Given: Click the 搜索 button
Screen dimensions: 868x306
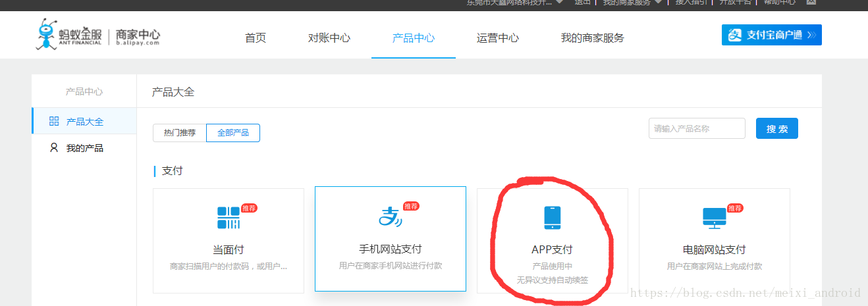Looking at the screenshot, I should click(x=777, y=129).
